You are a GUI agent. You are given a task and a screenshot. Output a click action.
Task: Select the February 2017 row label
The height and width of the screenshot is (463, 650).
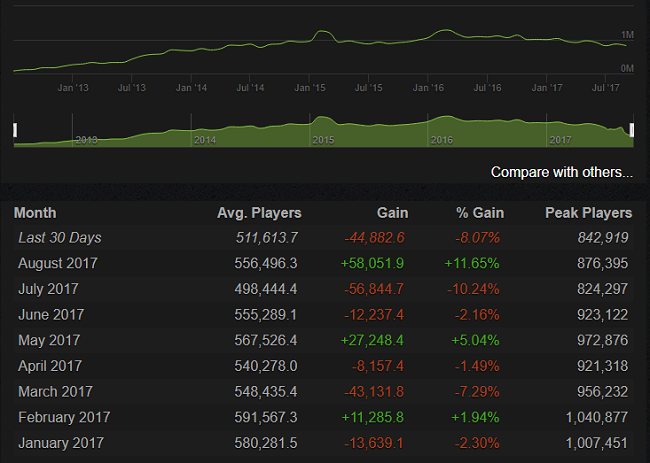point(64,417)
